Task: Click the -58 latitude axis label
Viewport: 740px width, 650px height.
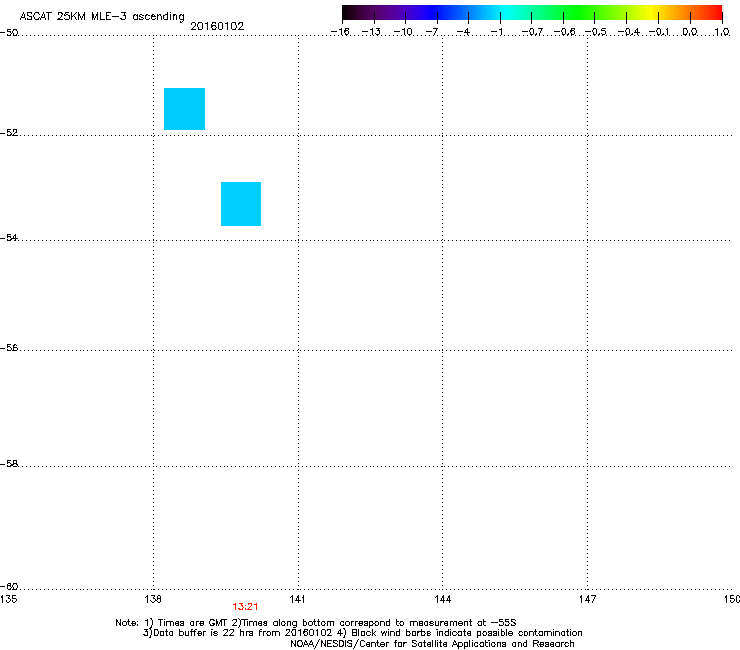Action: pos(9,464)
